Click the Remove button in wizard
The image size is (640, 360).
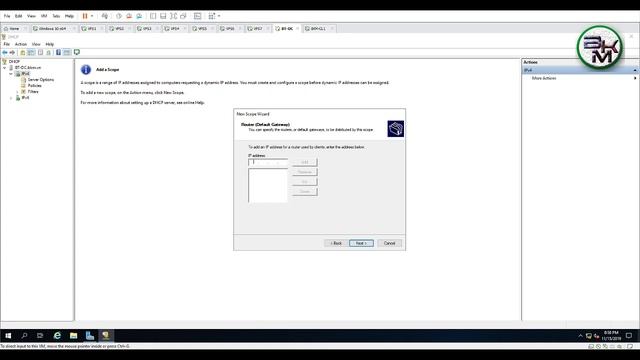click(x=304, y=172)
